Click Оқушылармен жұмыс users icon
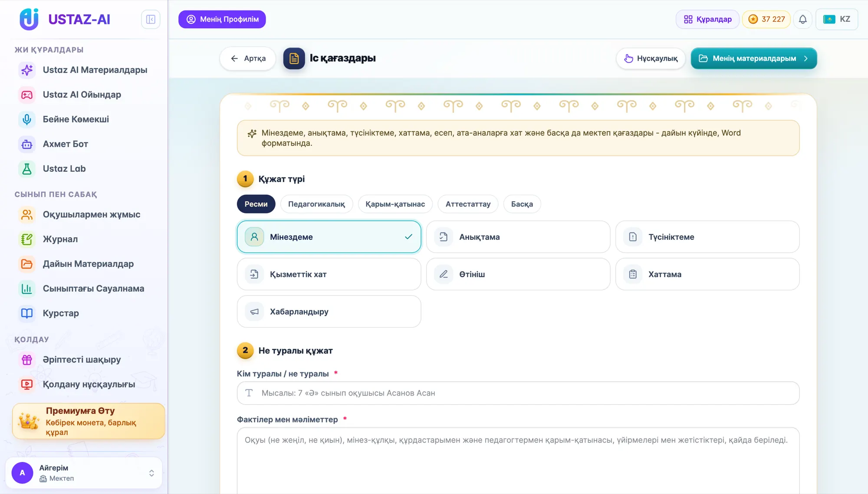868x494 pixels. (27, 215)
